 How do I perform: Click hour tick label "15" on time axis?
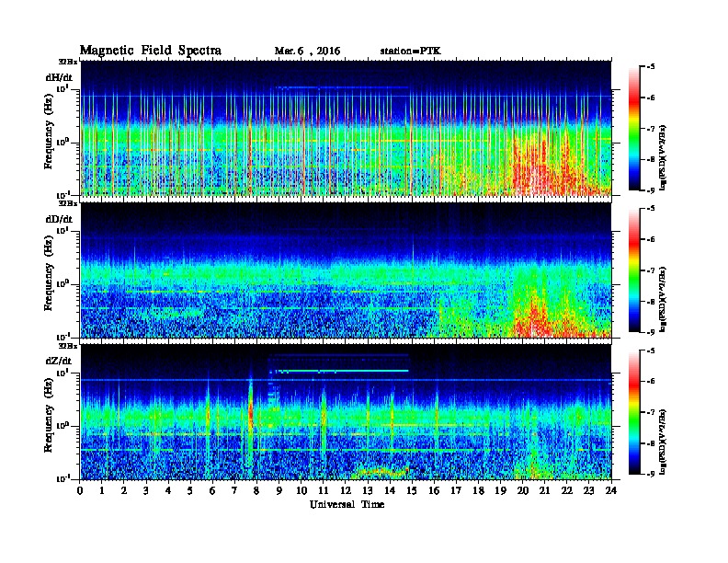point(412,491)
